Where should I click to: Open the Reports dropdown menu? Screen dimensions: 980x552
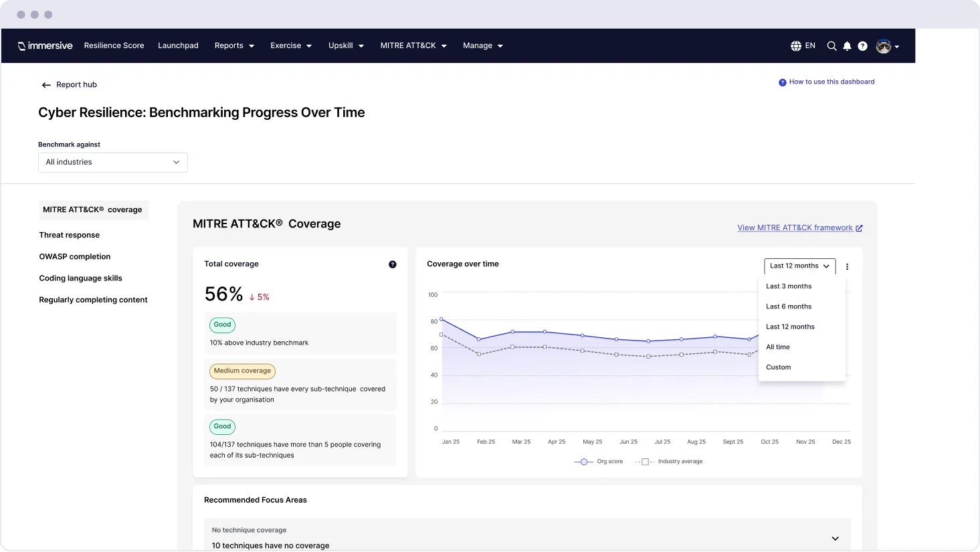(x=234, y=45)
